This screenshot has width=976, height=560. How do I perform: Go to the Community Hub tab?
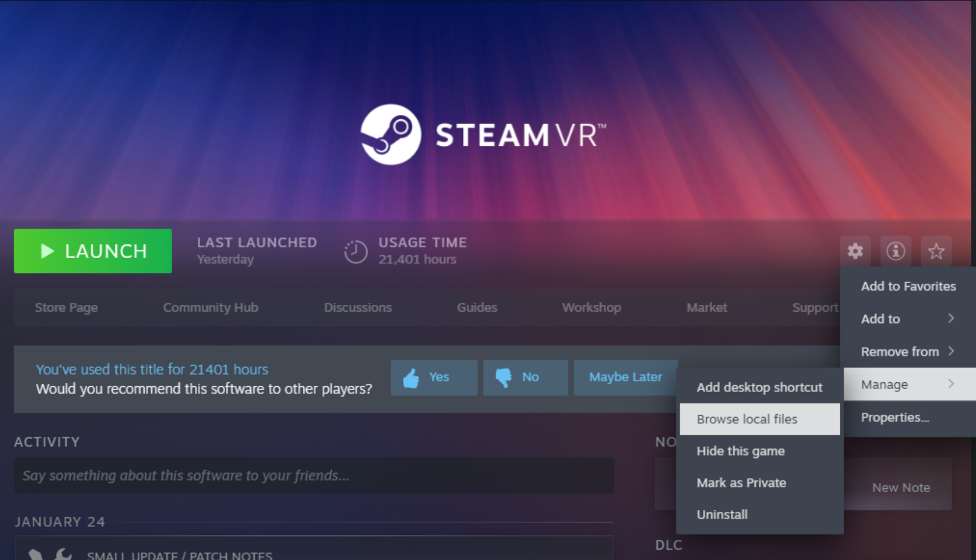(210, 308)
